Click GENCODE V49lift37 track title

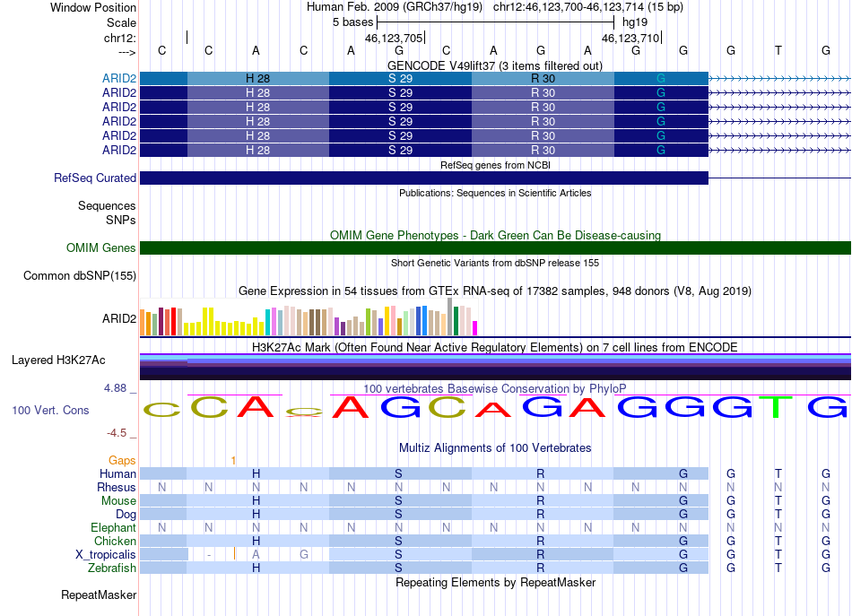(x=494, y=65)
